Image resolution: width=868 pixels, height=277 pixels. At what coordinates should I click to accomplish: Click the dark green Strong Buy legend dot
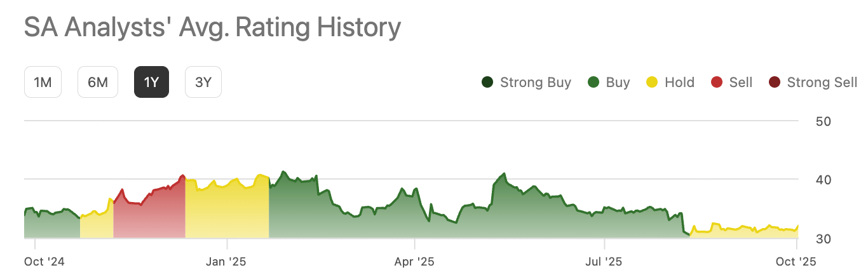(x=487, y=83)
